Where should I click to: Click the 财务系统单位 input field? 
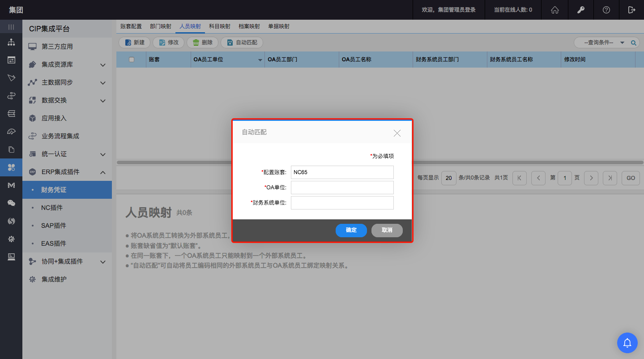pyautogui.click(x=342, y=203)
